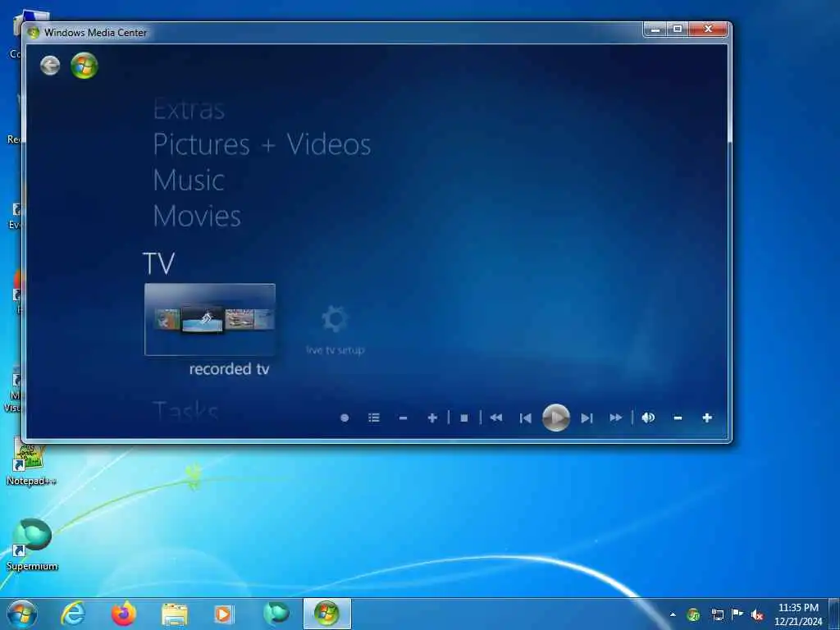Open the recorded tv tile

[210, 319]
